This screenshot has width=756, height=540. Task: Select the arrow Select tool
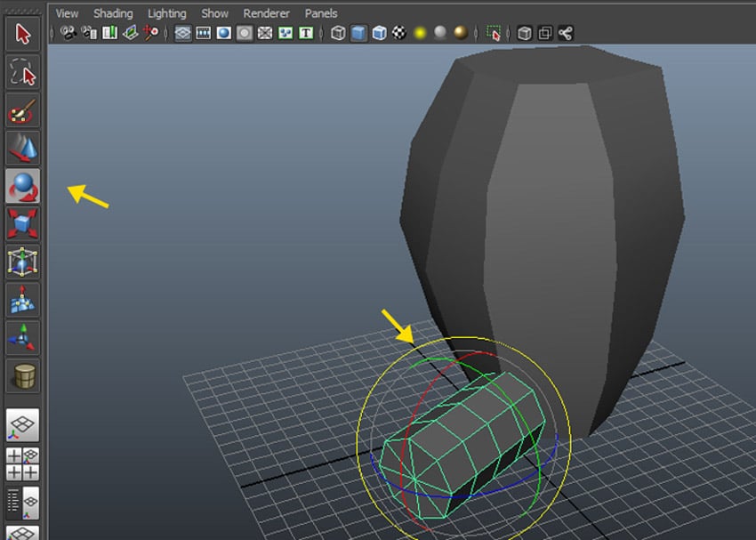pos(22,36)
